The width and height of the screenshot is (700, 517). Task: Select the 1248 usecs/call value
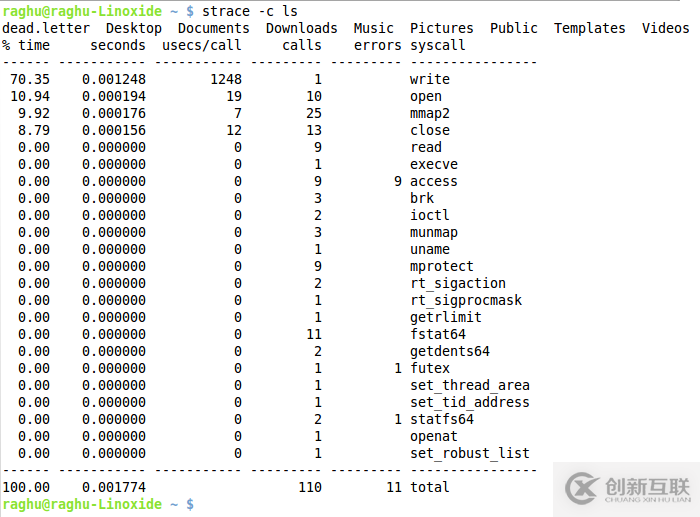[x=226, y=79]
